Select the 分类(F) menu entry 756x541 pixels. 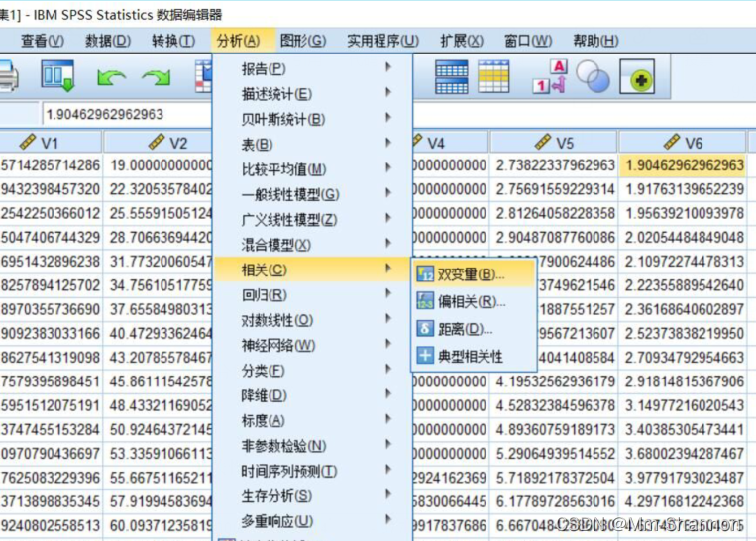(x=312, y=371)
